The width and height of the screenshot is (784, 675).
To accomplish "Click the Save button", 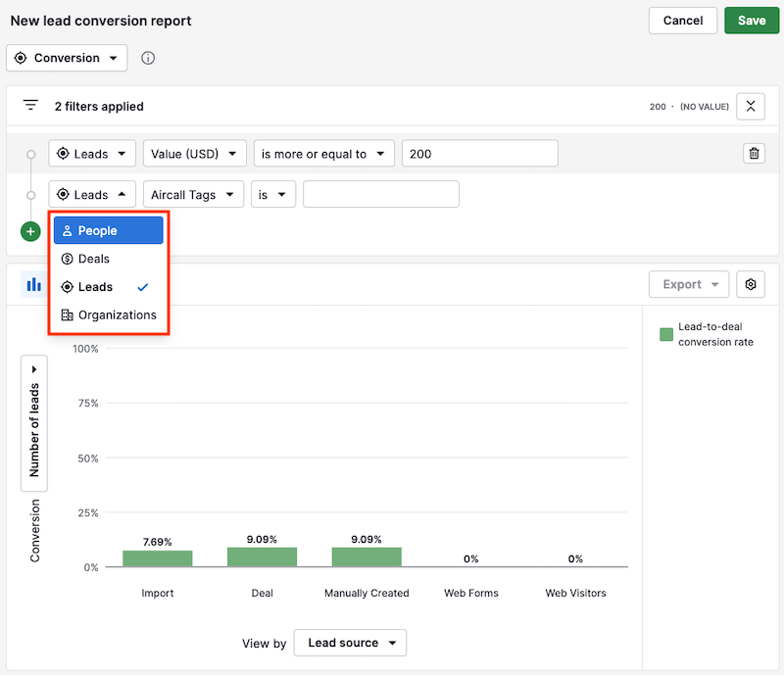I will 752,21.
